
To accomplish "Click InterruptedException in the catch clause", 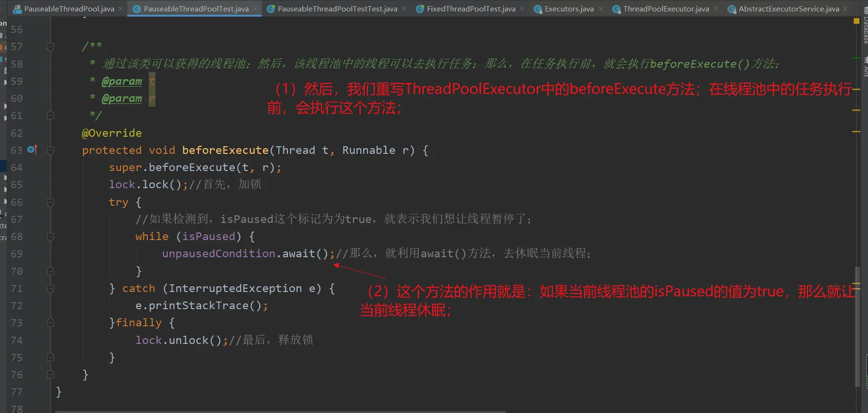I will tap(235, 289).
